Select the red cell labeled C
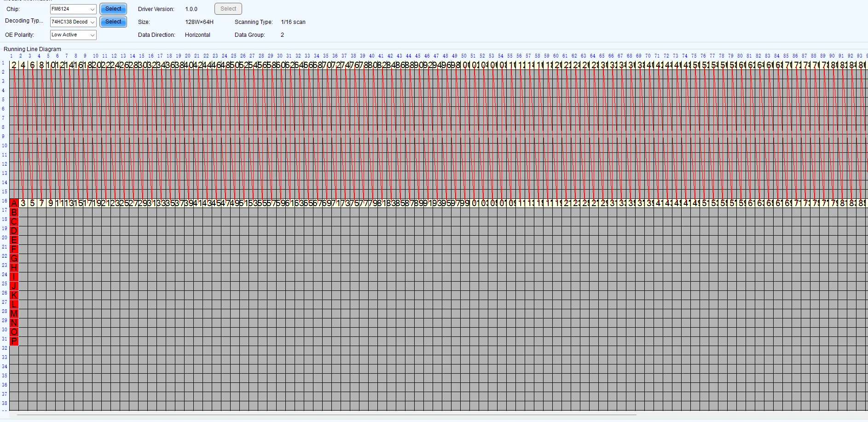 [x=14, y=221]
